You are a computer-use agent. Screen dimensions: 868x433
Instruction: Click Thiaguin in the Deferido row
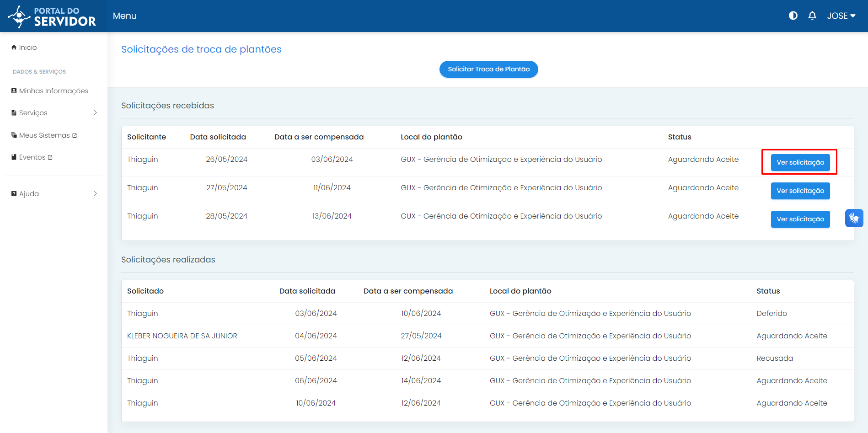(143, 313)
